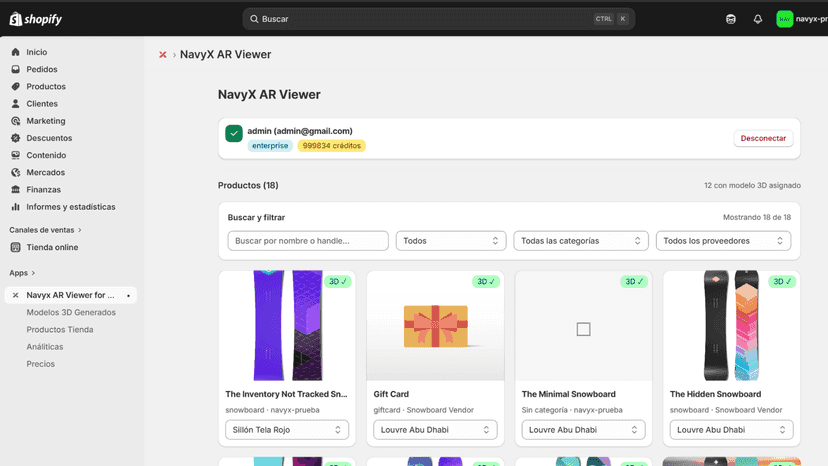828x466 pixels.
Task: Click 3D badge on Inventory Not Tracked card
Action: coord(337,282)
